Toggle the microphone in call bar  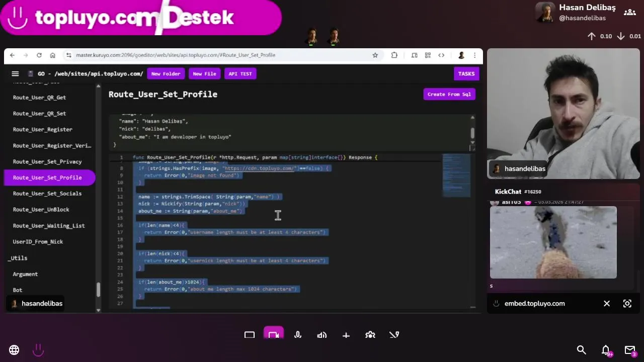pos(298,335)
